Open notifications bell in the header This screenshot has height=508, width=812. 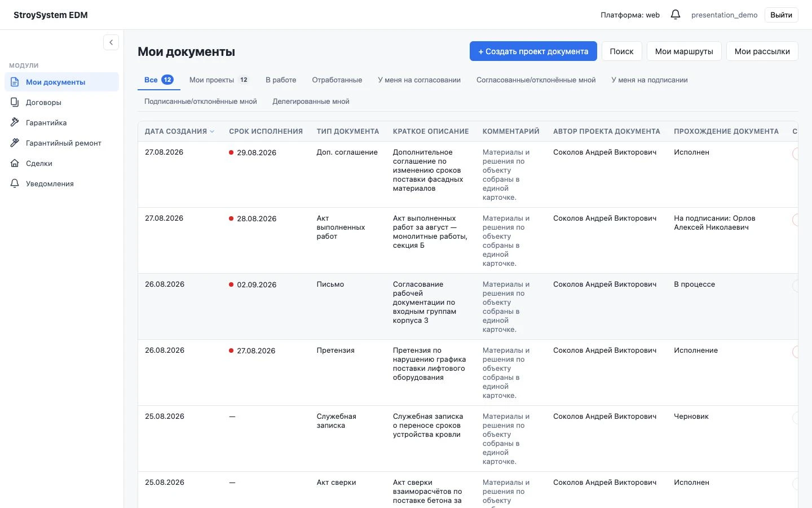(x=676, y=15)
